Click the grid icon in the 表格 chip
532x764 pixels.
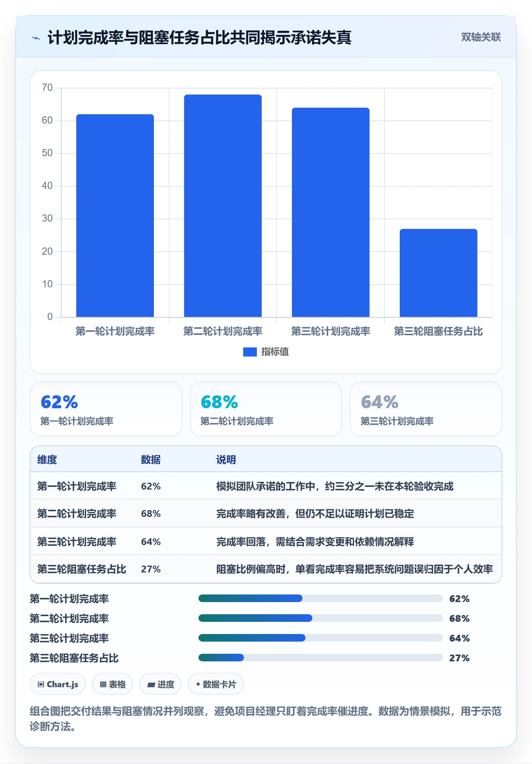pos(103,685)
